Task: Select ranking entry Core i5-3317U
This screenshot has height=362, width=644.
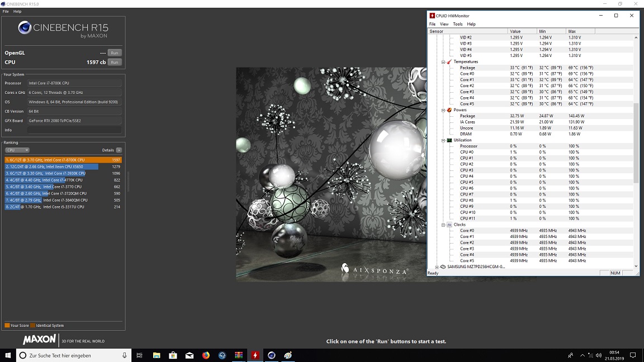Action: (x=63, y=207)
